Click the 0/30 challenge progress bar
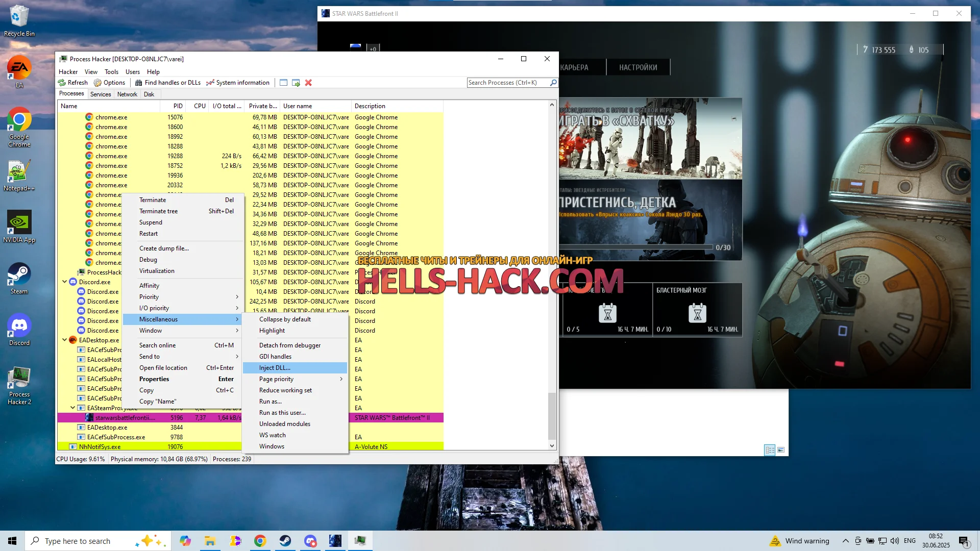Screen dimensions: 980x551 click(x=636, y=247)
